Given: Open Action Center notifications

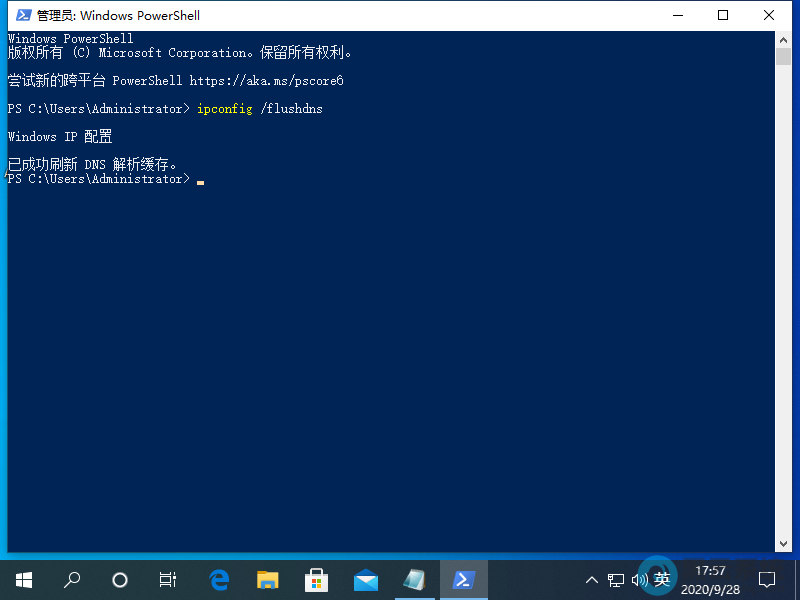Looking at the screenshot, I should click(x=766, y=579).
